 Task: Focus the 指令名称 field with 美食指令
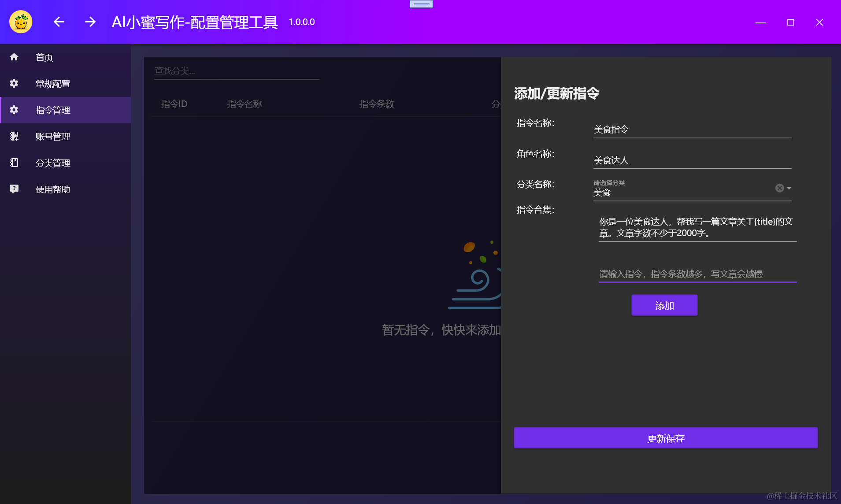pos(692,130)
